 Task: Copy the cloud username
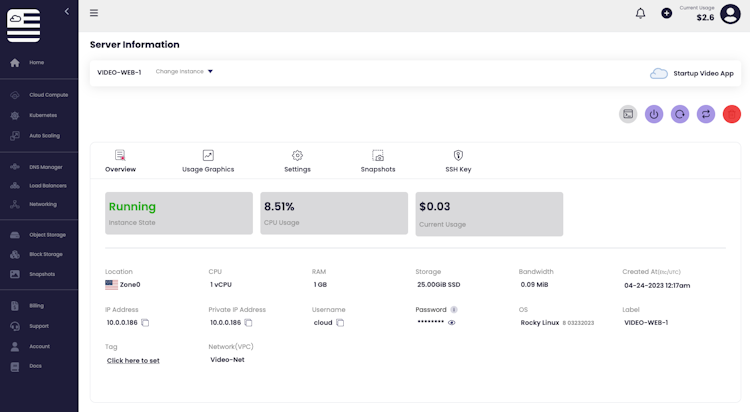[x=340, y=323]
